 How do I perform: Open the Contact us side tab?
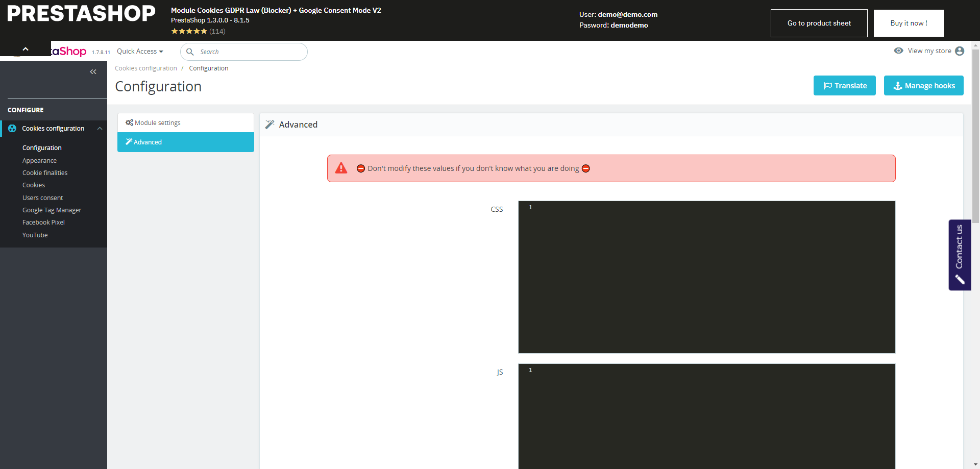click(960, 255)
